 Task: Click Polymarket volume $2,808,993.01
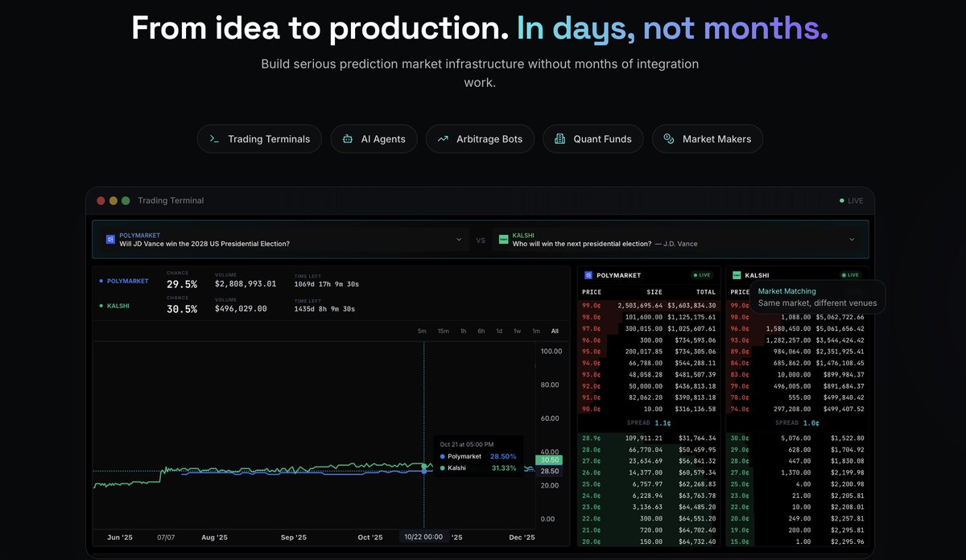coord(246,284)
